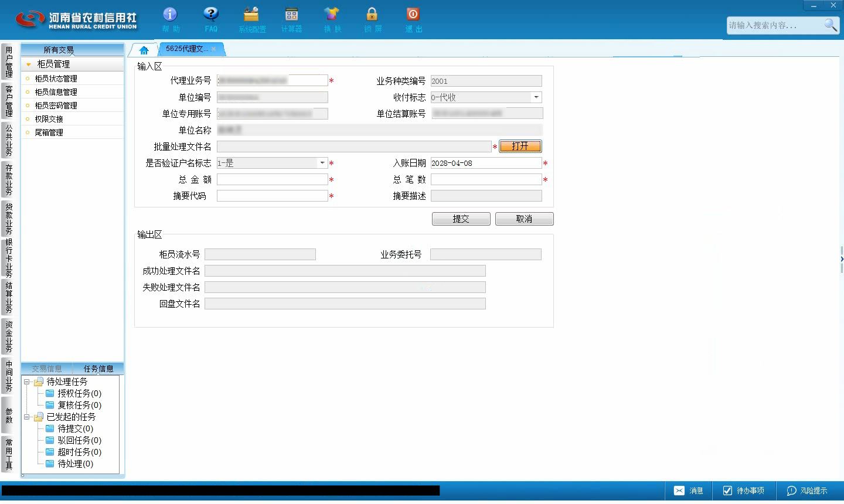Open the 银行卡业务 side tab

(8, 258)
